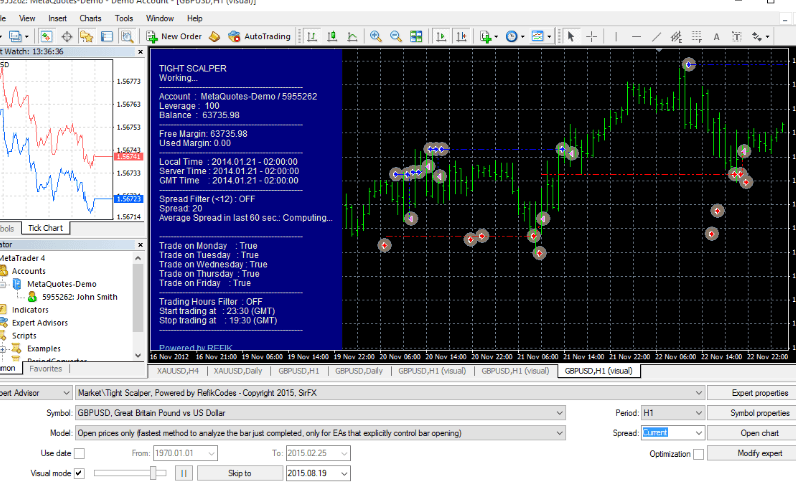Select account 5955262: John Smith
The height and width of the screenshot is (493, 796).
coord(80,297)
